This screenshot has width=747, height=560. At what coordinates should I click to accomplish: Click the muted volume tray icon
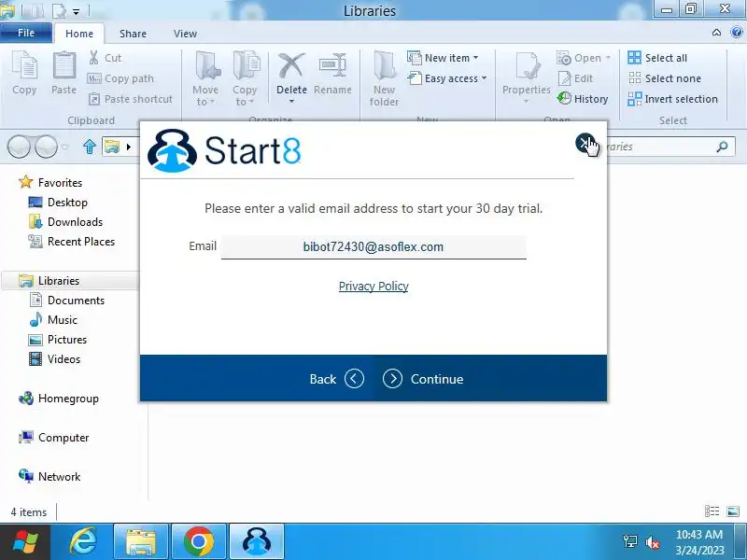click(653, 542)
